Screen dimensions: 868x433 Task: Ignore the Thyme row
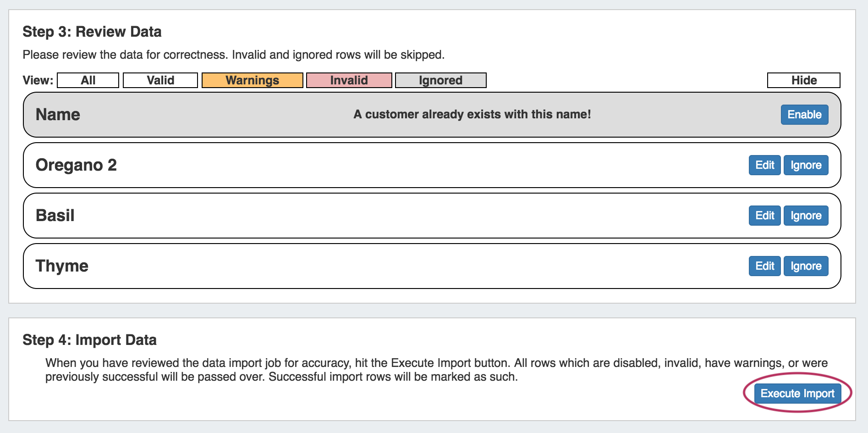tap(806, 266)
